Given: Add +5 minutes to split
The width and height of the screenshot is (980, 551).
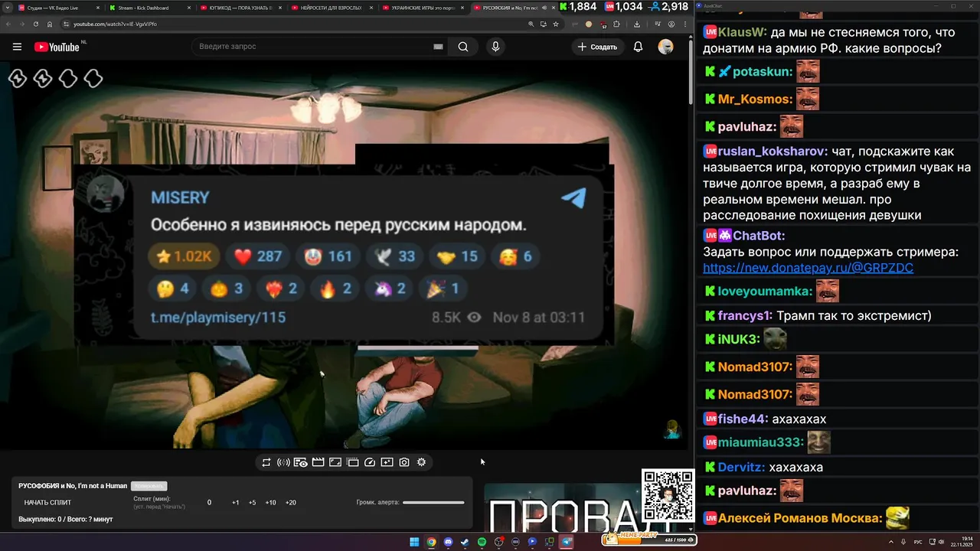Looking at the screenshot, I should point(253,503).
